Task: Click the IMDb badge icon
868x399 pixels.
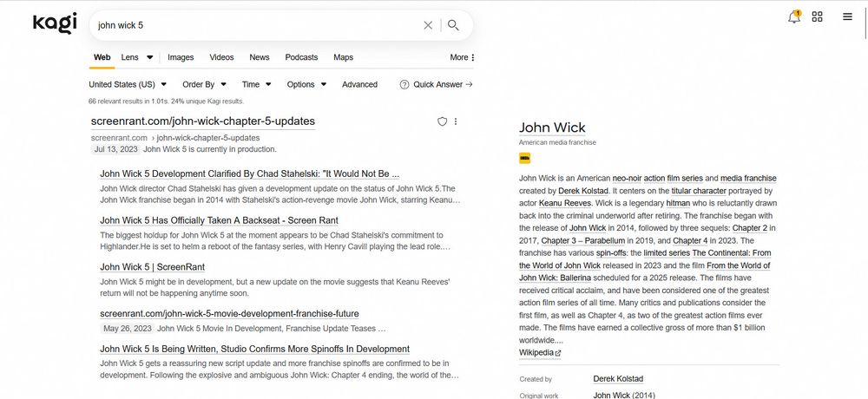Action: (525, 158)
